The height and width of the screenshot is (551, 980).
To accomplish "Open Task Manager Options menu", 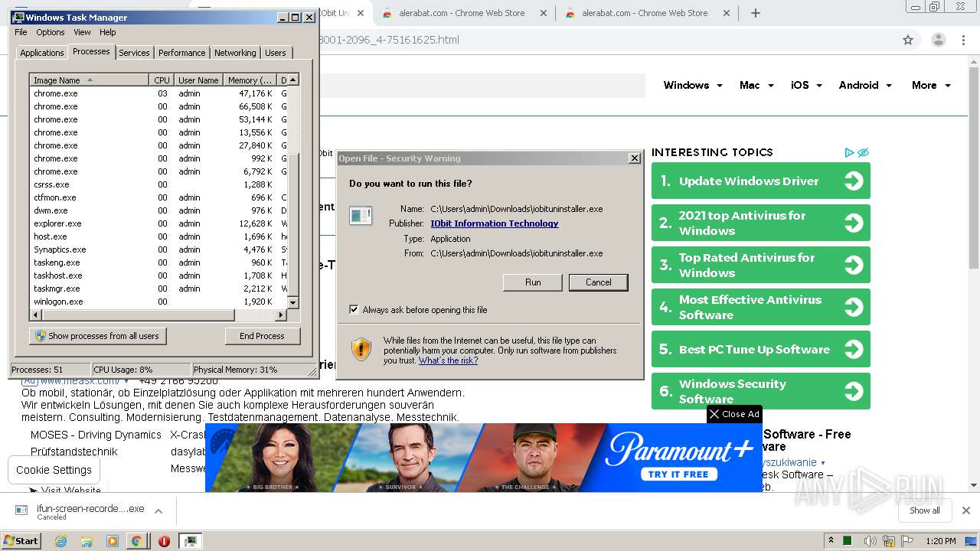I will click(51, 32).
